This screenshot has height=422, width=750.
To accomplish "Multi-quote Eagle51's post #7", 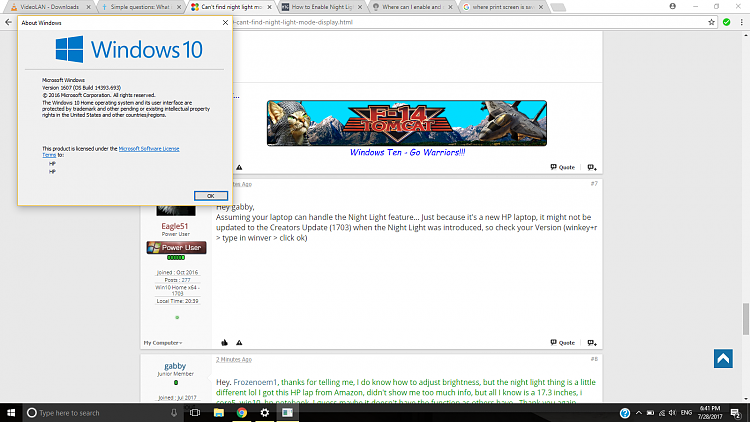I will coord(592,343).
